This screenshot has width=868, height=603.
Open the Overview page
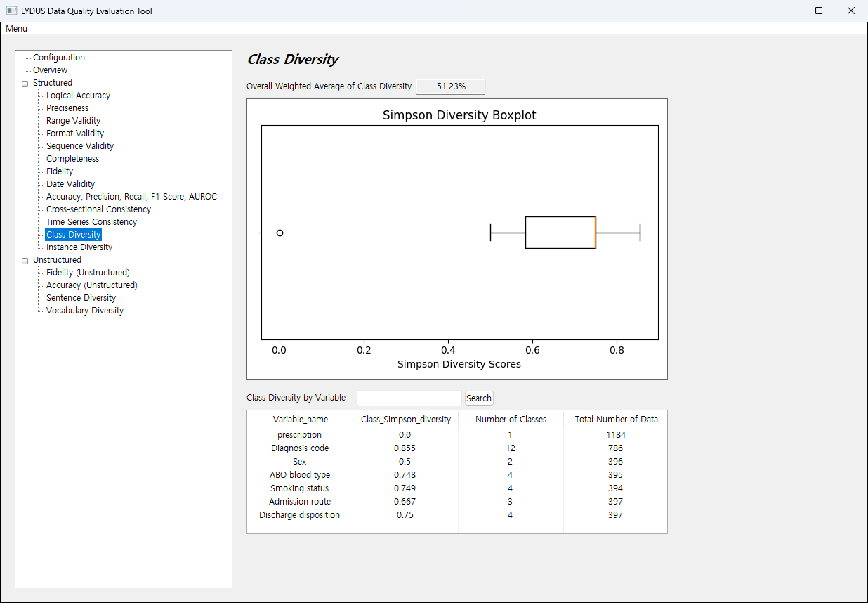click(x=51, y=70)
